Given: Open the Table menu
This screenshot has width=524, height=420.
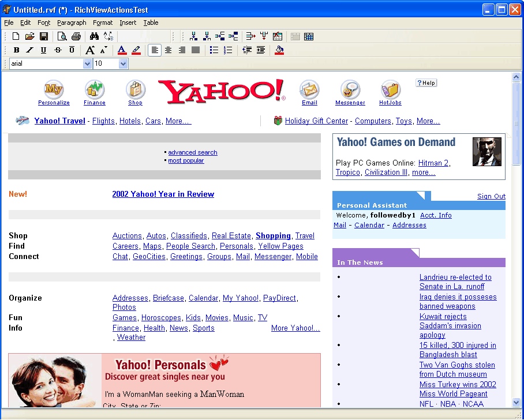Looking at the screenshot, I should (151, 22).
